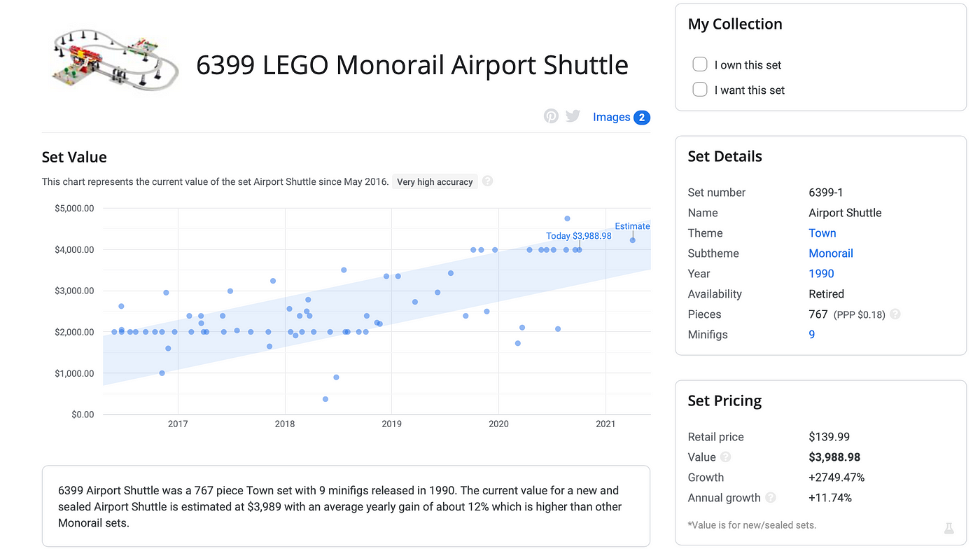This screenshot has width=980, height=556.
Task: Click the set description paragraph
Action: (x=340, y=506)
